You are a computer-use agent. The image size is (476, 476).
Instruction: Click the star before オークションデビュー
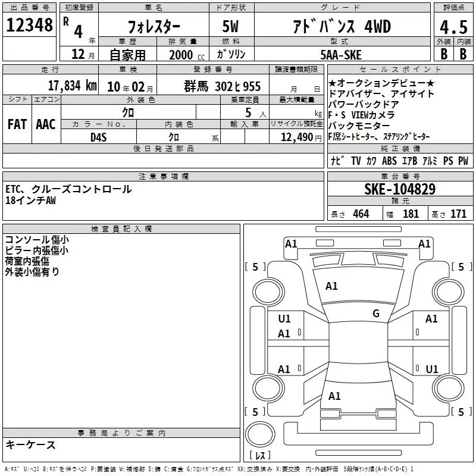coord(332,83)
